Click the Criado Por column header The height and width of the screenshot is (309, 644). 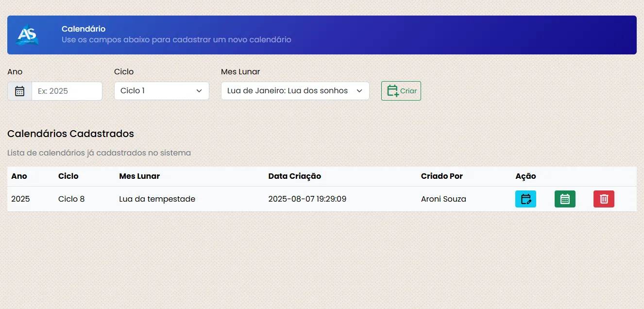(441, 176)
